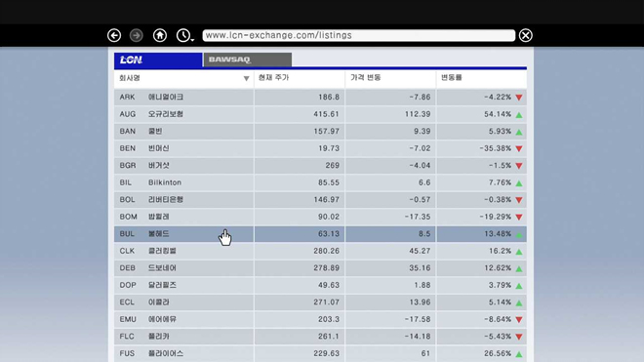644x362 pixels.
Task: Open the Bilkinton stock listing
Action: pyautogui.click(x=320, y=182)
